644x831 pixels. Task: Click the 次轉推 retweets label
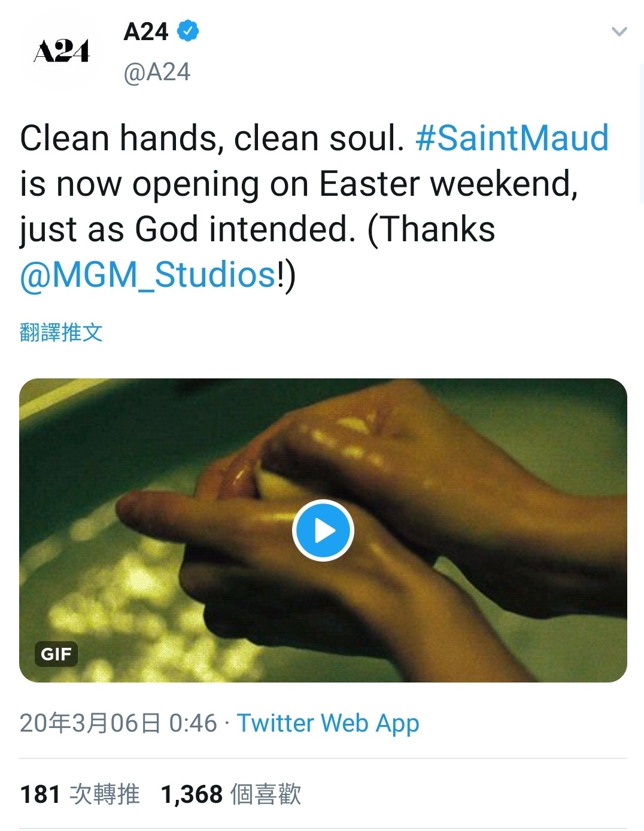coord(105,794)
